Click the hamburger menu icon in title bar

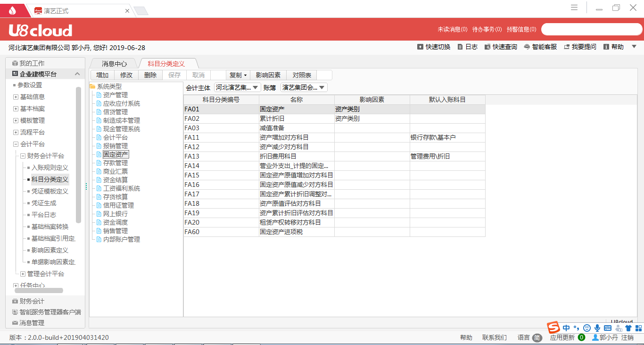(574, 8)
